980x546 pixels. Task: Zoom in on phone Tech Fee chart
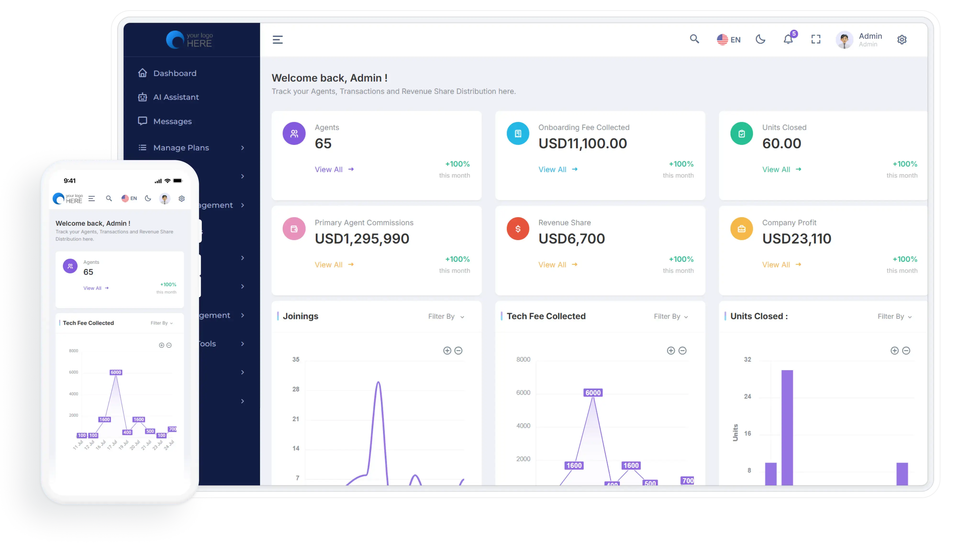tap(161, 345)
